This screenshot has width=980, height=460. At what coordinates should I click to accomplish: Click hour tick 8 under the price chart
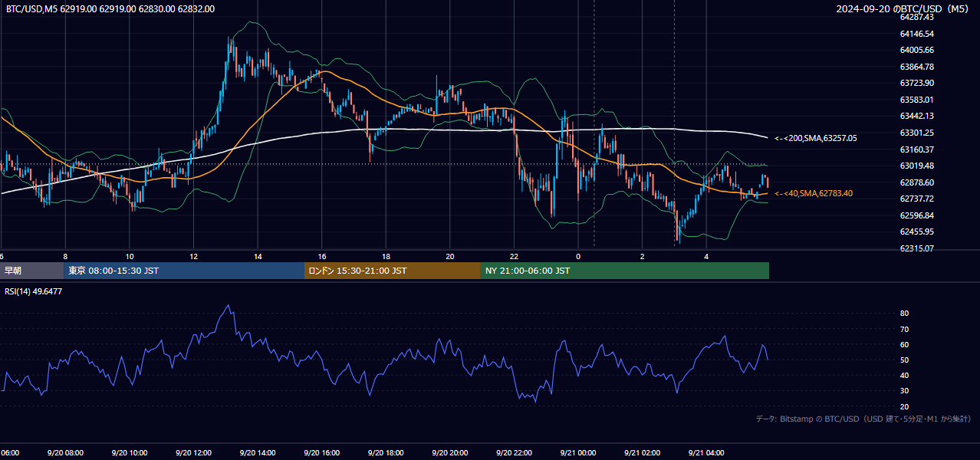tap(65, 257)
